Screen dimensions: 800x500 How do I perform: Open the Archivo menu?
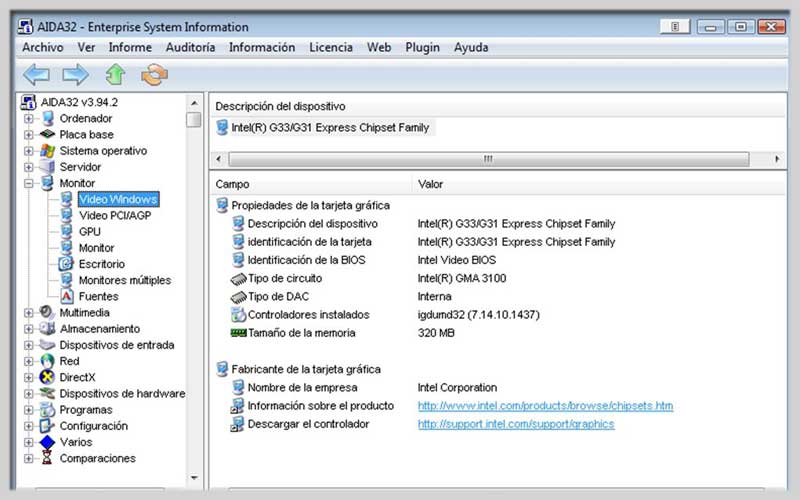(x=43, y=47)
